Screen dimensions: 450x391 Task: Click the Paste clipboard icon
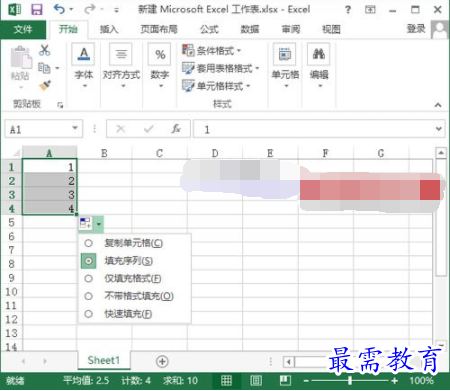point(21,58)
